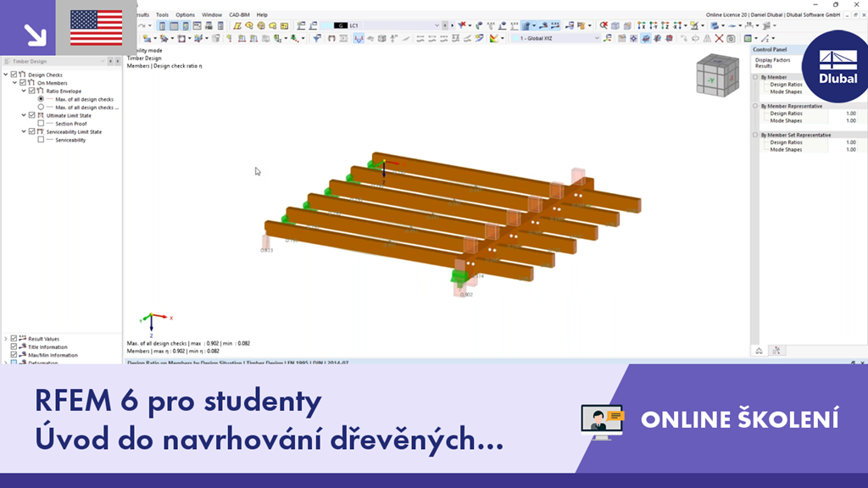Uncheck the On Members checkbox
Screen dimensions: 868x488
click(23, 82)
